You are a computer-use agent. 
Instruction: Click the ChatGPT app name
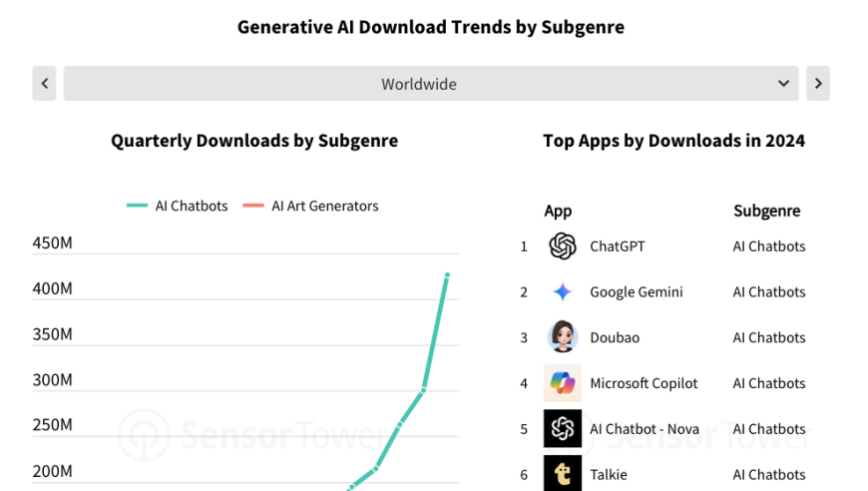pyautogui.click(x=618, y=246)
